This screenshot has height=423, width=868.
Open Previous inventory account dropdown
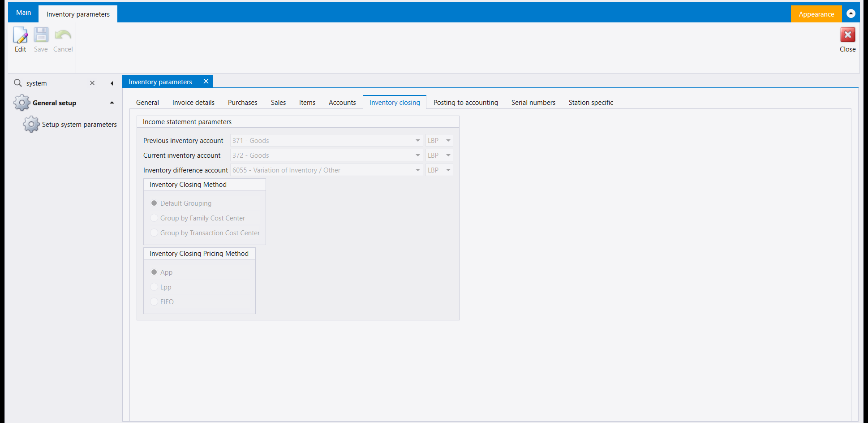(x=417, y=140)
